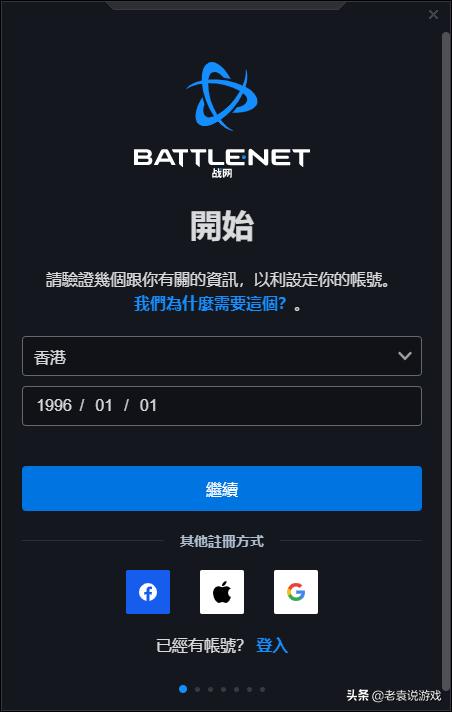Image resolution: width=452 pixels, height=712 pixels.
Task: Jump to the last step indicator dot
Action: [263, 689]
